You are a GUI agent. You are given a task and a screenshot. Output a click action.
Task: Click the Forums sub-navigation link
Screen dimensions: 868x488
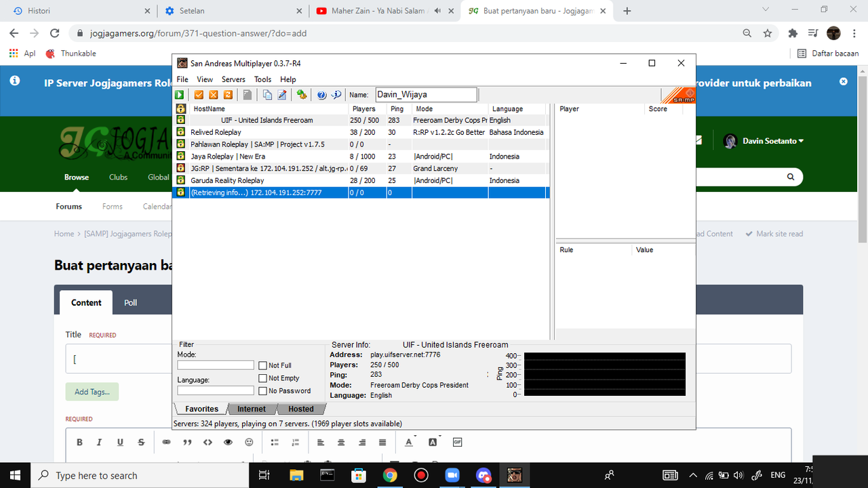coord(68,207)
